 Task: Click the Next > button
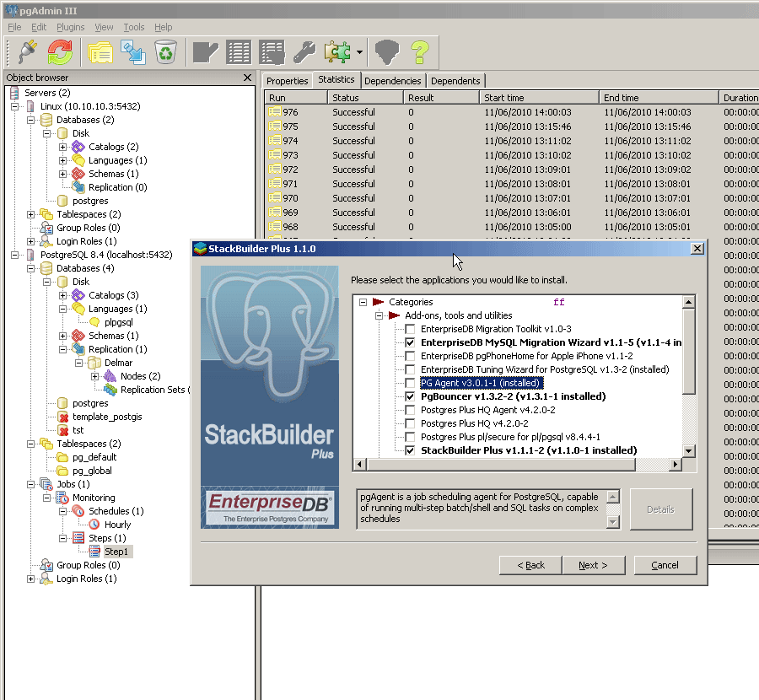pos(593,565)
